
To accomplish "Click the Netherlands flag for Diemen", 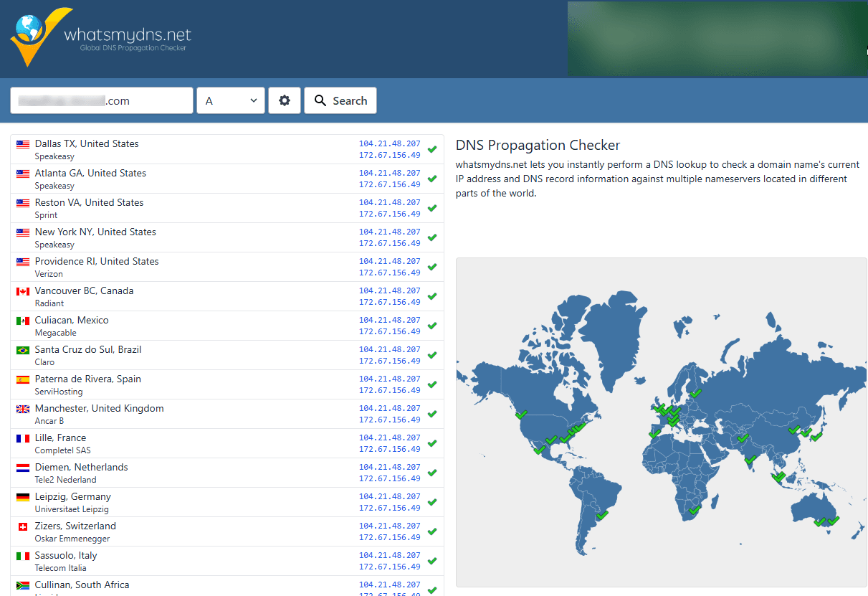I will tap(23, 468).
